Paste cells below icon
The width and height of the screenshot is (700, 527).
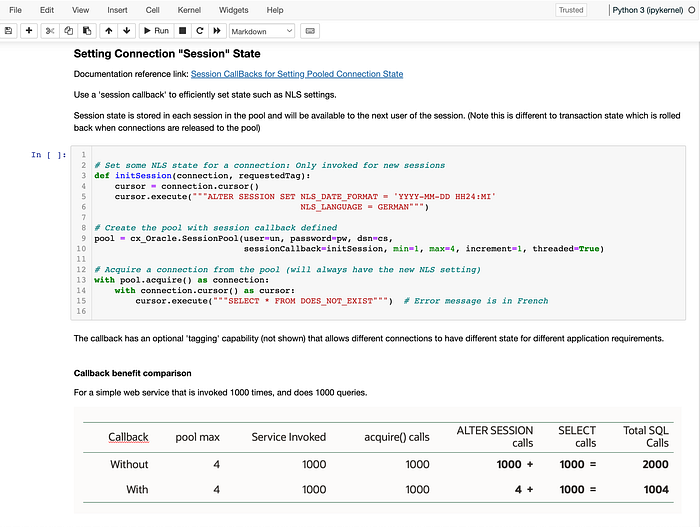coord(87,31)
